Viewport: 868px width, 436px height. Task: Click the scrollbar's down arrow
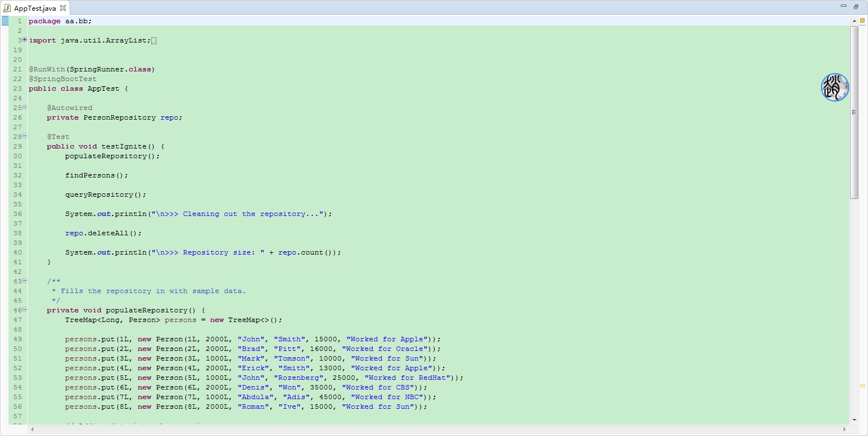(x=854, y=421)
